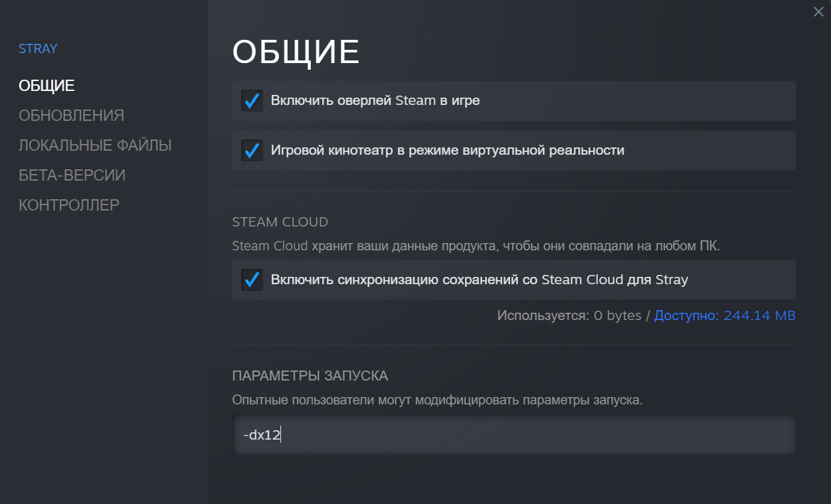Click the ПАРАМЕТРЫ ЗАПУСКА section header

310,376
